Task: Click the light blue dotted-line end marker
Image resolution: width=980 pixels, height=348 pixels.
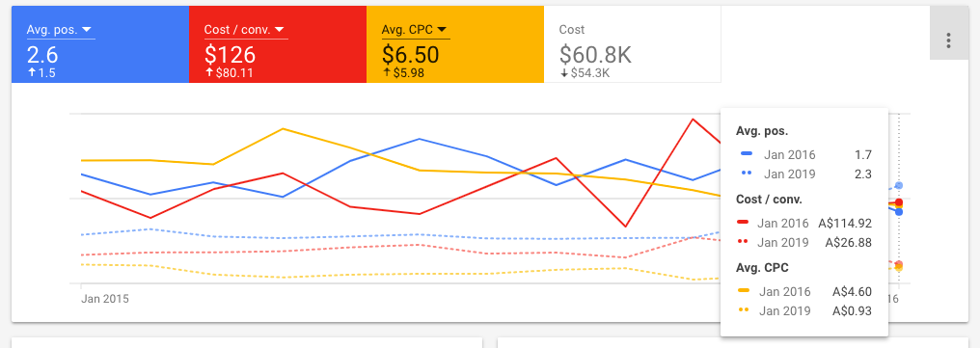Action: tap(899, 185)
